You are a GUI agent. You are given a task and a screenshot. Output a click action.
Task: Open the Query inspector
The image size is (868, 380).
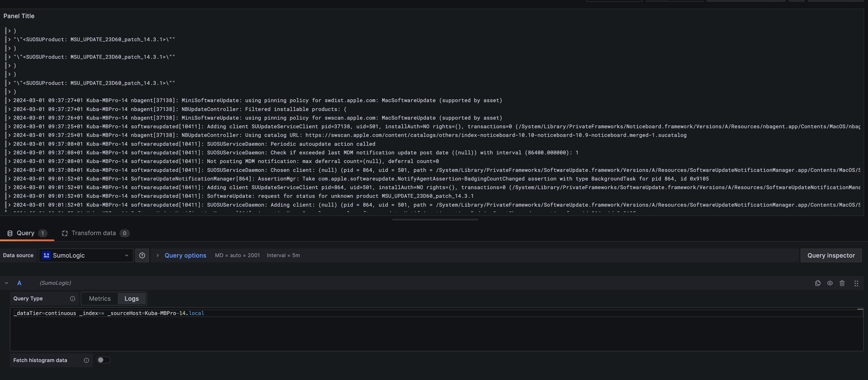[x=831, y=255]
